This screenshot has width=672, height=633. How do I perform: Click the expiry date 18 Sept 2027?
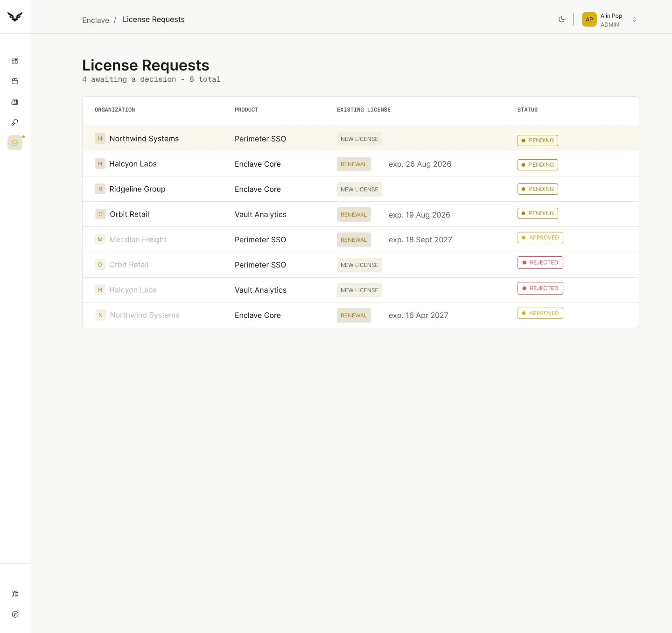click(x=420, y=239)
